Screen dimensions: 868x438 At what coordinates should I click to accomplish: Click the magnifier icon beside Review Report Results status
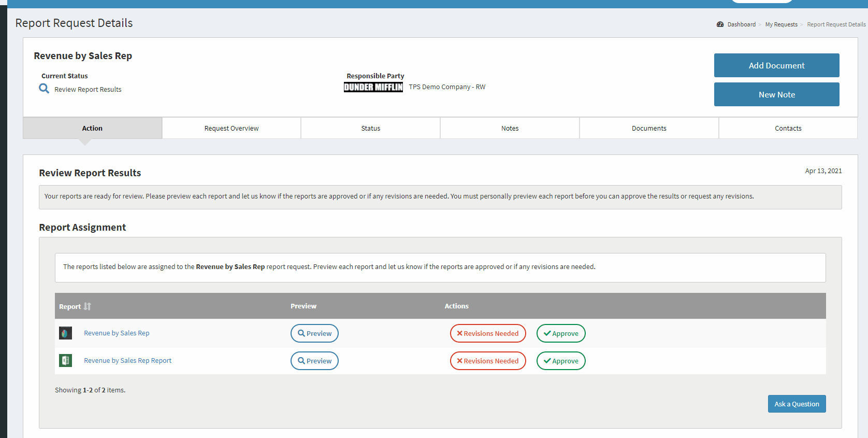(44, 89)
